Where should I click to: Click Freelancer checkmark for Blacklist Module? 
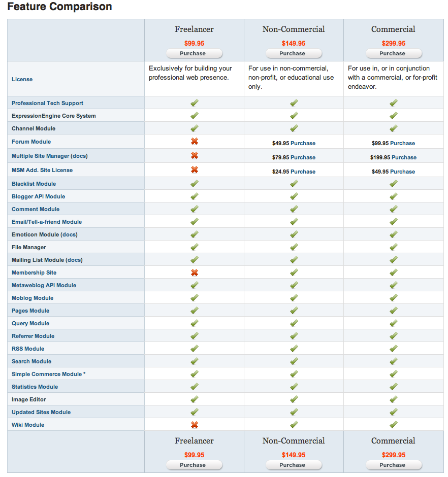coord(194,184)
